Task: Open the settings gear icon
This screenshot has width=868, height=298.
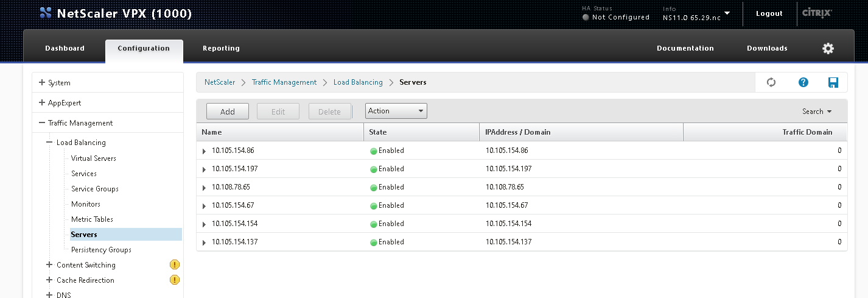Action: (828, 49)
